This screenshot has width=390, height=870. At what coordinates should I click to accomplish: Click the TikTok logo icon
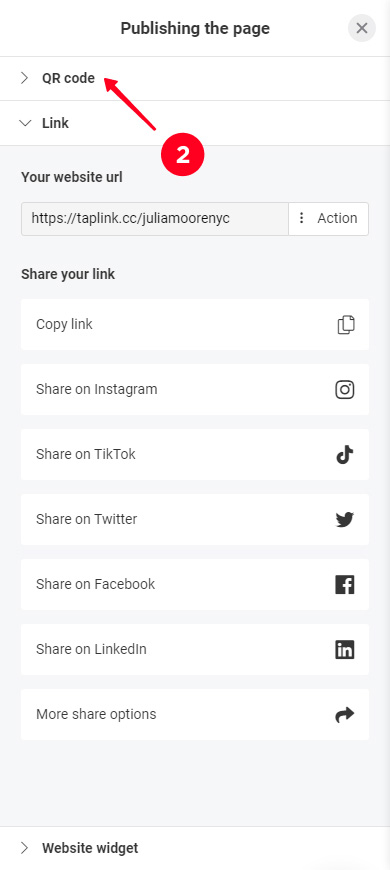point(345,454)
